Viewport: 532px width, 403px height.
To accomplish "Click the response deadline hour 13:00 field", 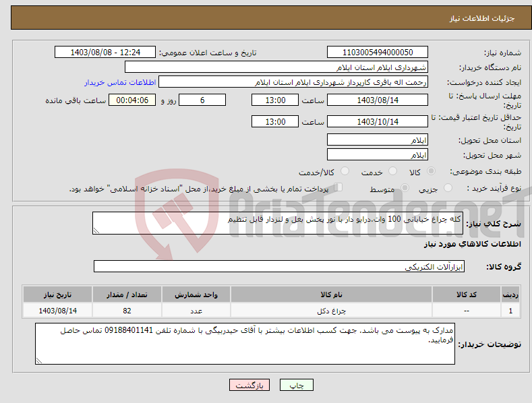I will [x=275, y=100].
